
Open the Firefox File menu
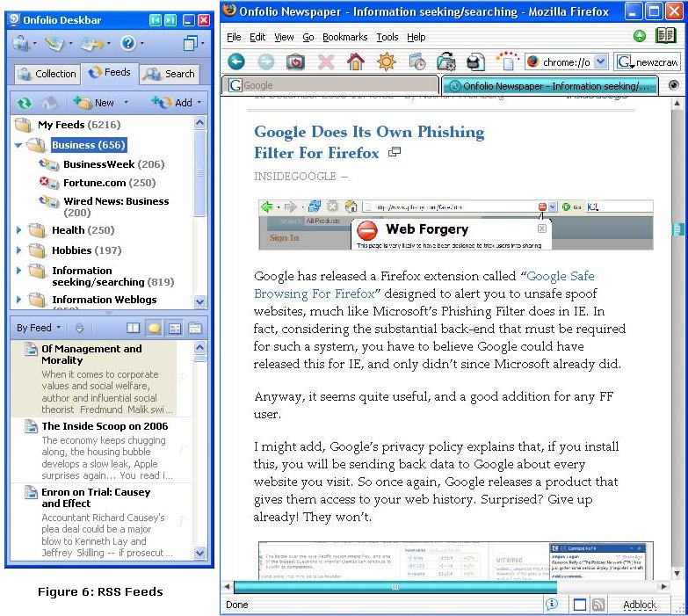pos(234,37)
